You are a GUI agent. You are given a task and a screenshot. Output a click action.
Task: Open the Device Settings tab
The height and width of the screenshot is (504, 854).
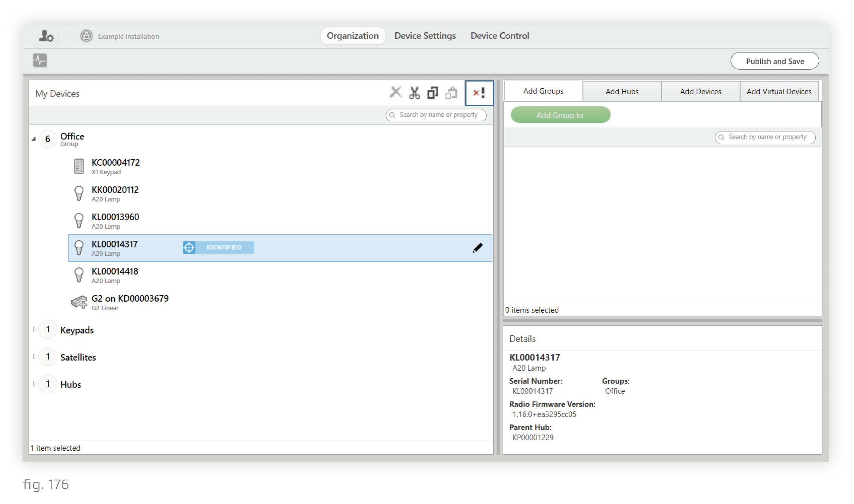pyautogui.click(x=425, y=36)
